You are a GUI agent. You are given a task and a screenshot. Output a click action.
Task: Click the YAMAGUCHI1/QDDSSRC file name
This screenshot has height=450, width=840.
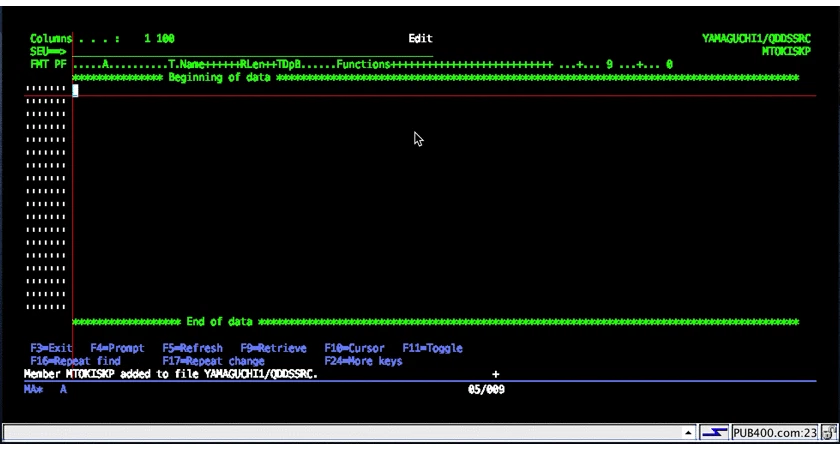756,39
